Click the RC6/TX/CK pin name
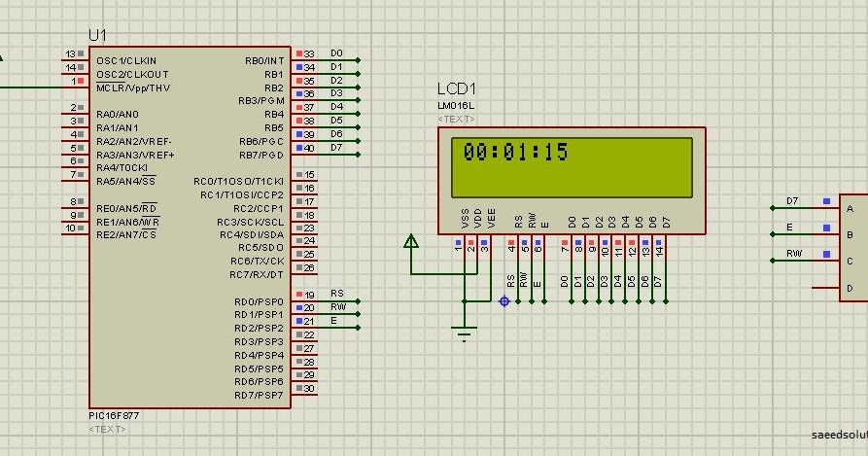The height and width of the screenshot is (456, 868). 257,262
